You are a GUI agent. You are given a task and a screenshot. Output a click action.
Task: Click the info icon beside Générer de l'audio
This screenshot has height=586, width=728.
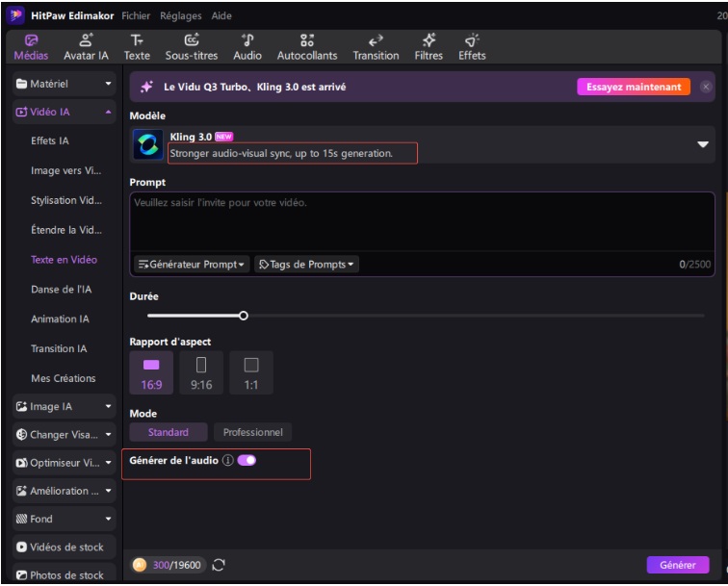point(228,461)
